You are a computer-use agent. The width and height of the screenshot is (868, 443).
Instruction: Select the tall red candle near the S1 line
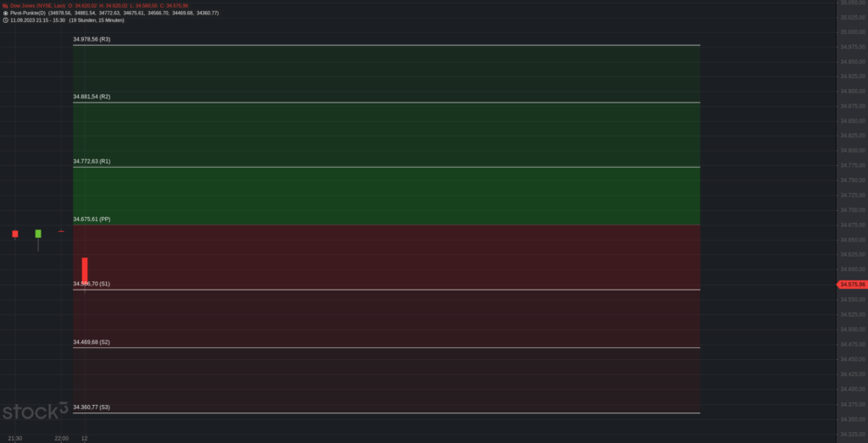(x=85, y=271)
